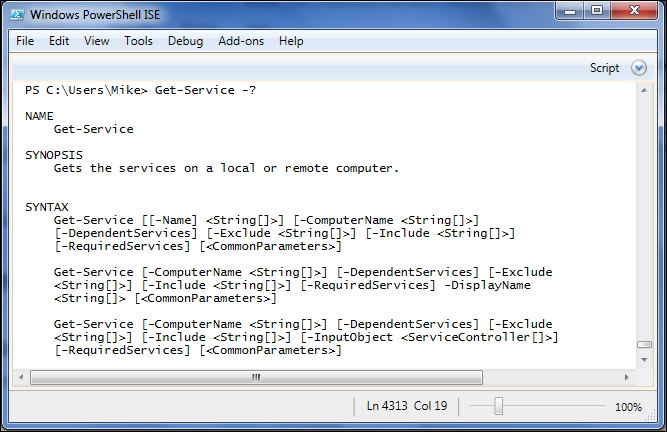Viewport: 667px width, 432px height.
Task: Minimize the PowerShell ISE window
Action: tap(570, 10)
